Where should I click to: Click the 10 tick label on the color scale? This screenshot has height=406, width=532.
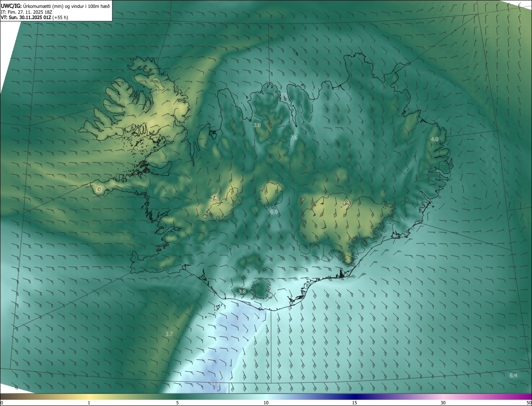coord(266,403)
